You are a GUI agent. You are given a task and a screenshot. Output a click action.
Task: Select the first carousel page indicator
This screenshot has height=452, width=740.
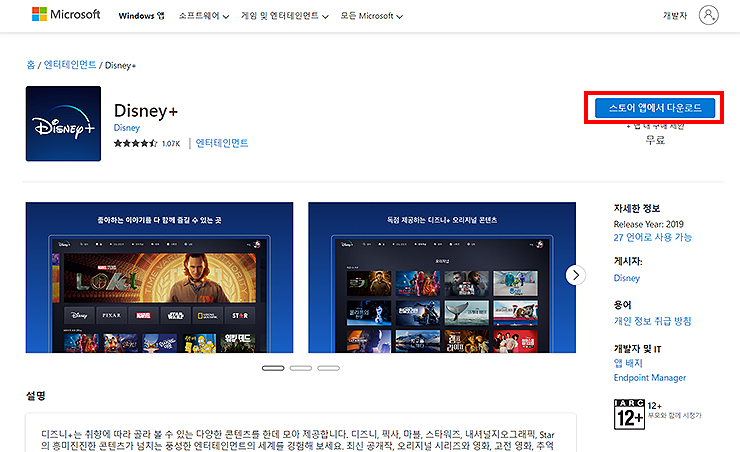[x=273, y=368]
